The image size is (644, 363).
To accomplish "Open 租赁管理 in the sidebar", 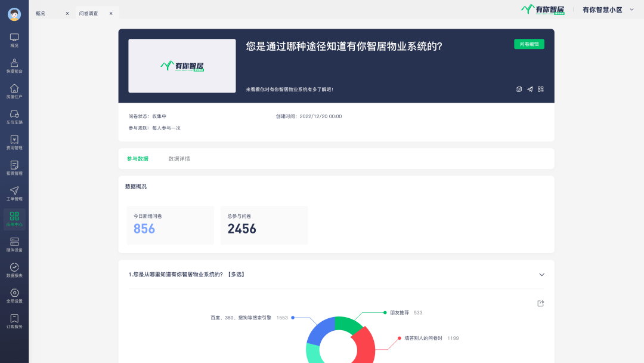I will [14, 168].
